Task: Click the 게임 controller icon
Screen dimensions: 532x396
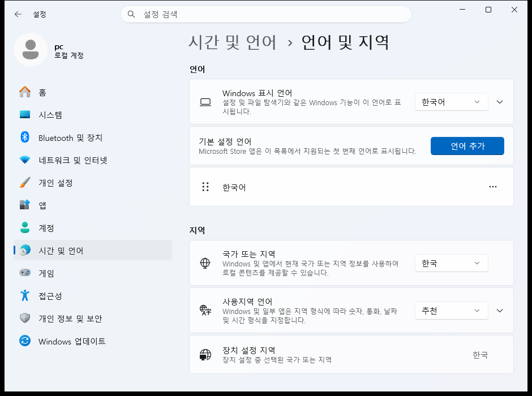Action: [25, 273]
